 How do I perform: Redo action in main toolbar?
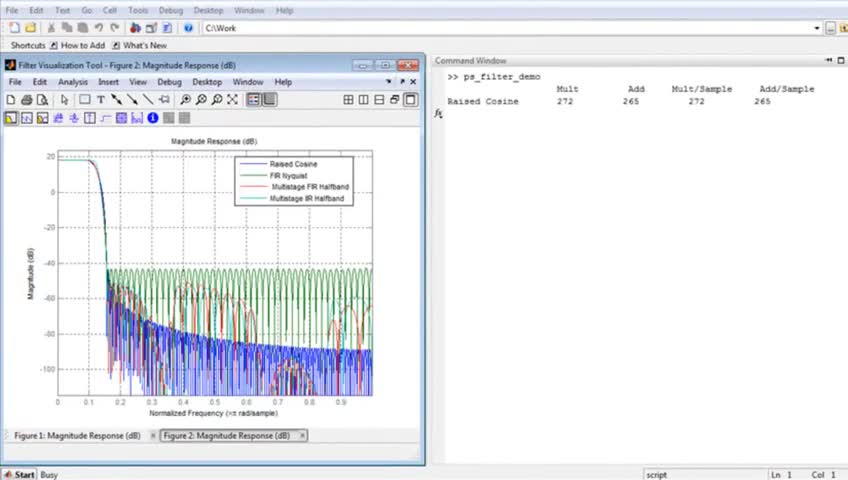click(x=115, y=28)
